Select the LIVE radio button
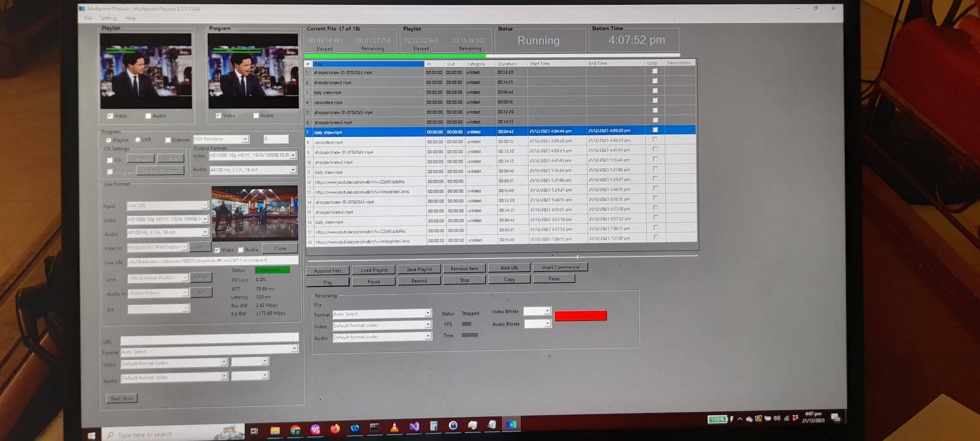Viewport: 980px width, 441px height. pos(138,140)
